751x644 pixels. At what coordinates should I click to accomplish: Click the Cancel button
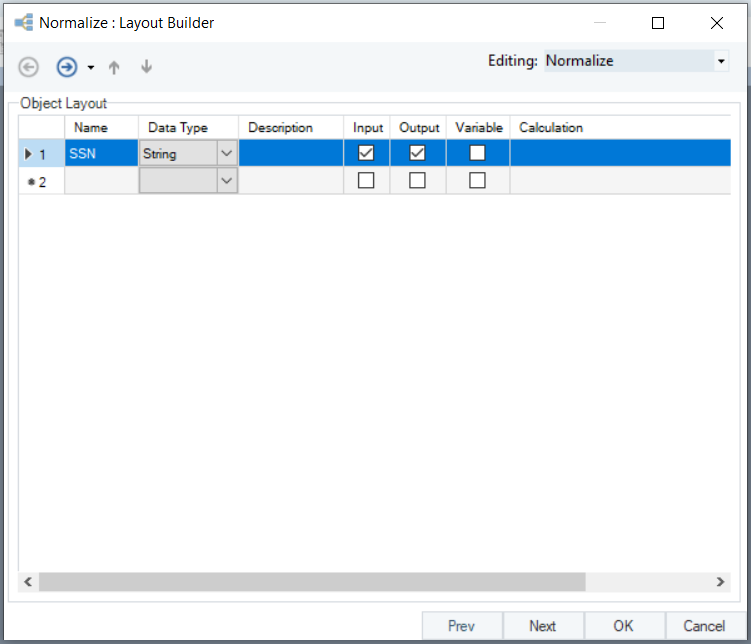704,626
